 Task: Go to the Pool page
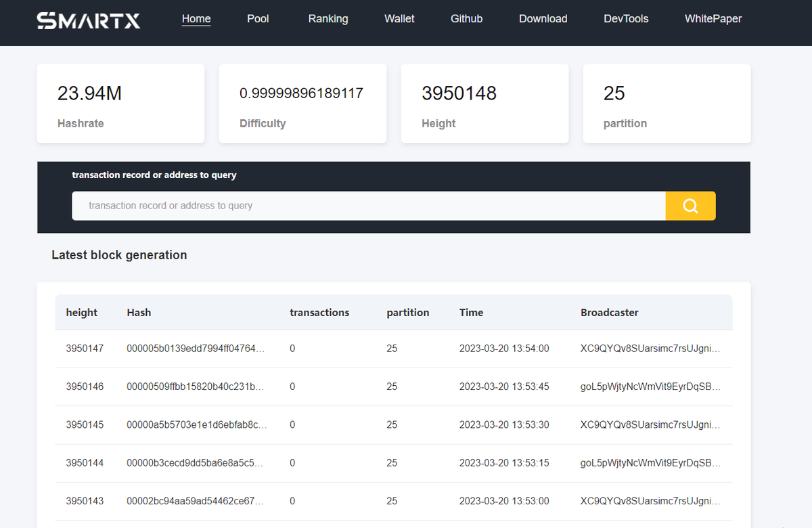tap(258, 19)
